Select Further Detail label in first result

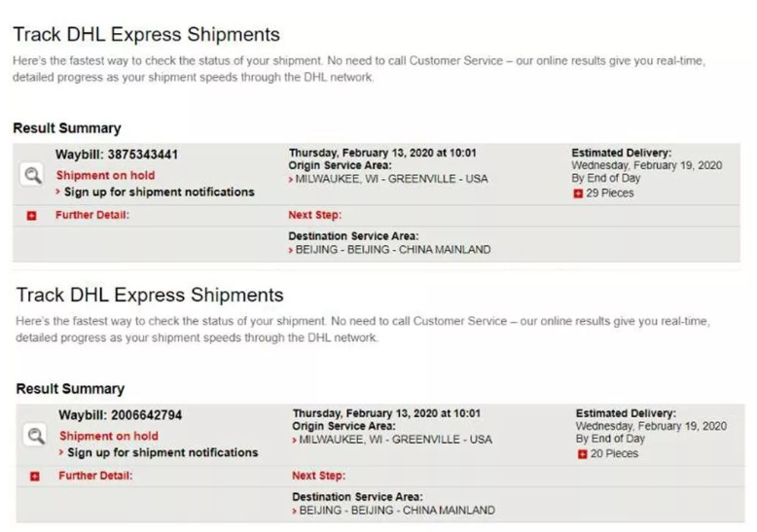[92, 215]
